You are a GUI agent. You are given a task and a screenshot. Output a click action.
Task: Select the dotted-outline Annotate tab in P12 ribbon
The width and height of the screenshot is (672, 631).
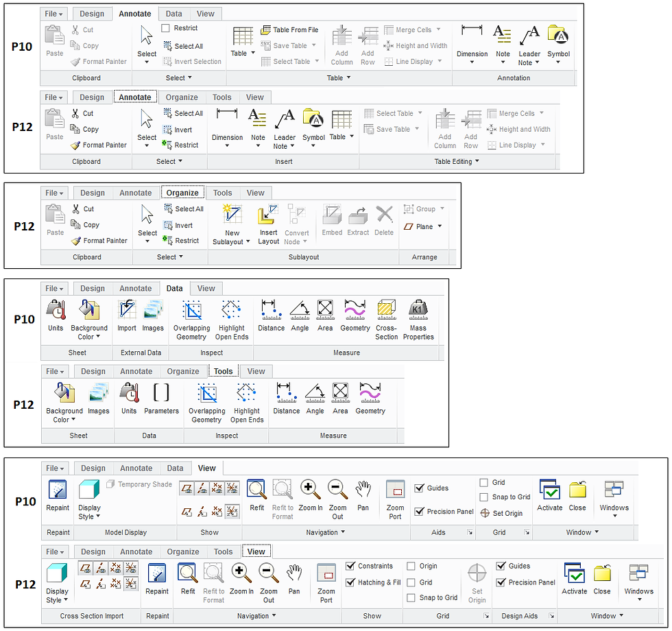click(135, 97)
